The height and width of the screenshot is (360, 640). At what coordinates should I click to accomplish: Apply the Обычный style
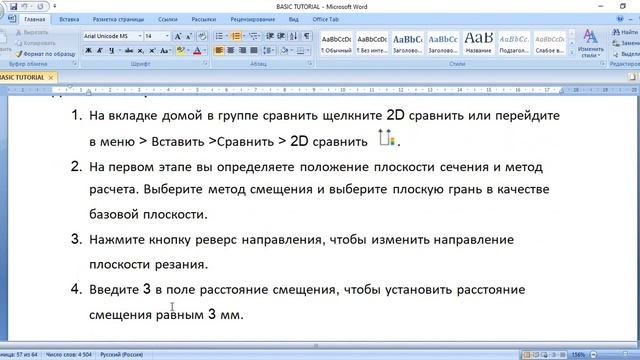(x=336, y=43)
